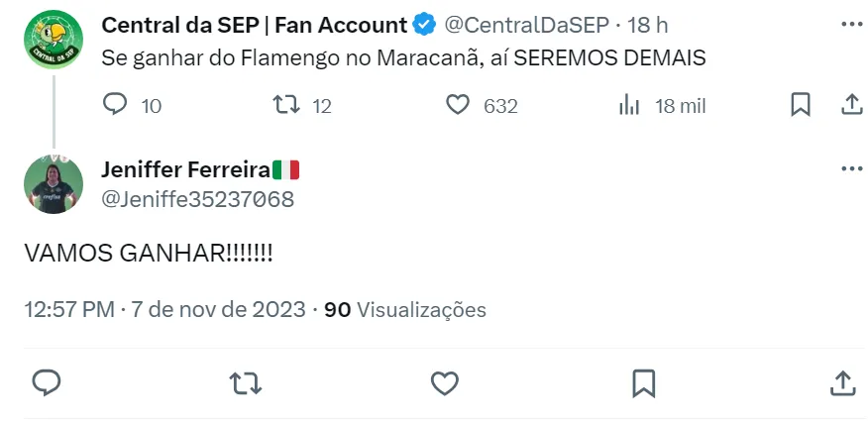This screenshot has width=868, height=425.
Task: Open more options for Central da SEP tweet
Action: 850,24
